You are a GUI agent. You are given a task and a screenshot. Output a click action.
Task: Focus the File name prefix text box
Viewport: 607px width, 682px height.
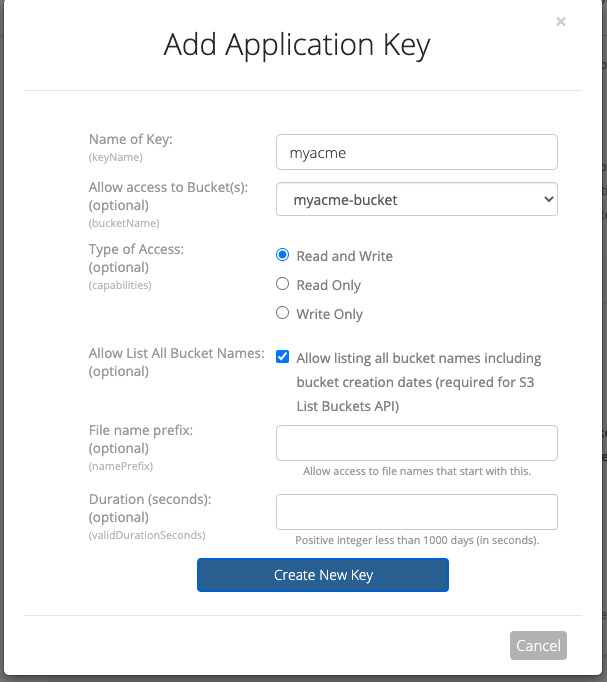pos(416,443)
